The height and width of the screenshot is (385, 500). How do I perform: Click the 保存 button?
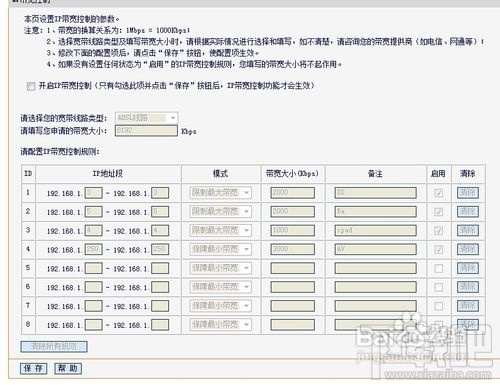point(33,368)
